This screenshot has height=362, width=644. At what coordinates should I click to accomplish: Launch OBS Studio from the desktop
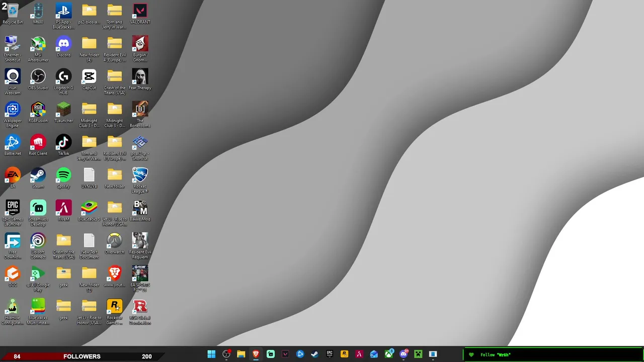[38, 76]
